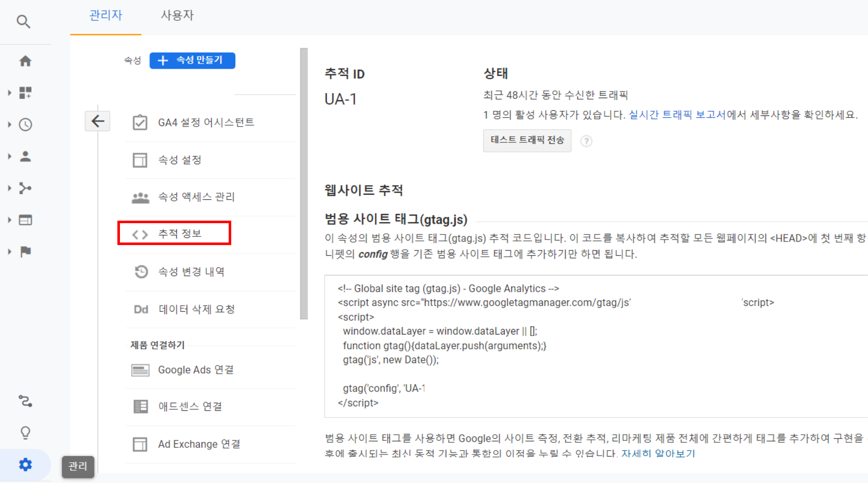Click the AdSense link icon
Viewport: 868px width, 483px height.
tap(140, 407)
